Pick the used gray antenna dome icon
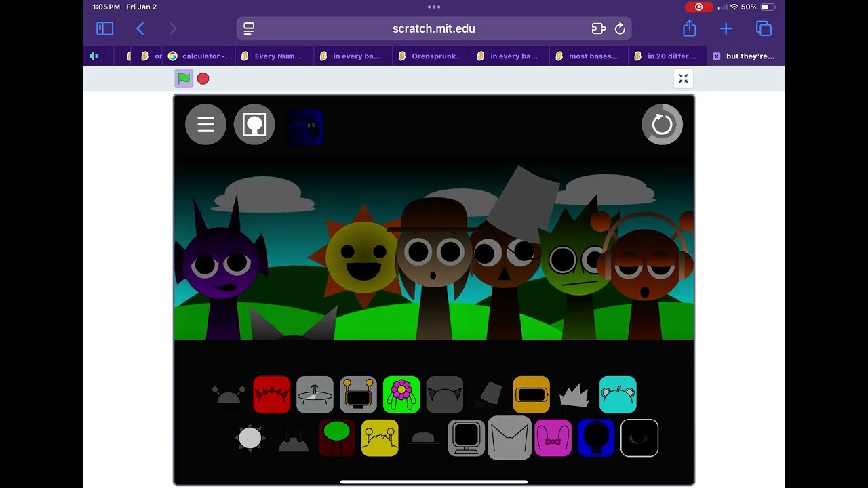This screenshot has height=488, width=868. [228, 396]
